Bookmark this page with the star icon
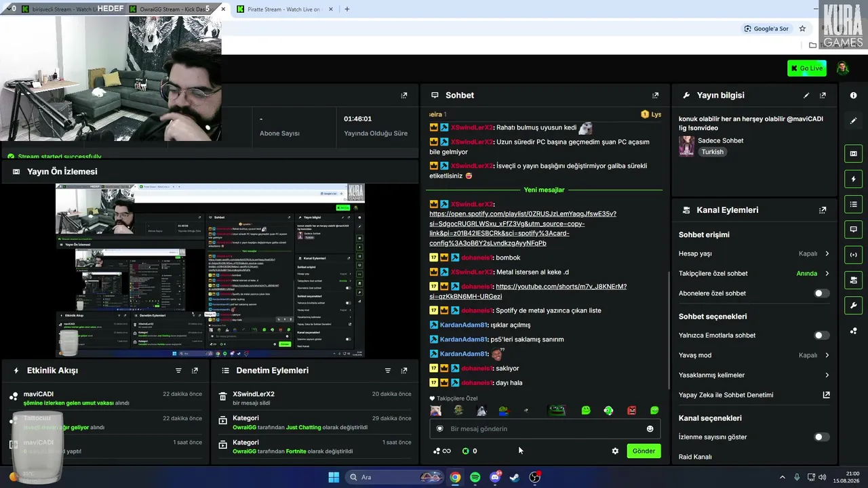Screen dimensions: 868x488 pyautogui.click(x=802, y=28)
